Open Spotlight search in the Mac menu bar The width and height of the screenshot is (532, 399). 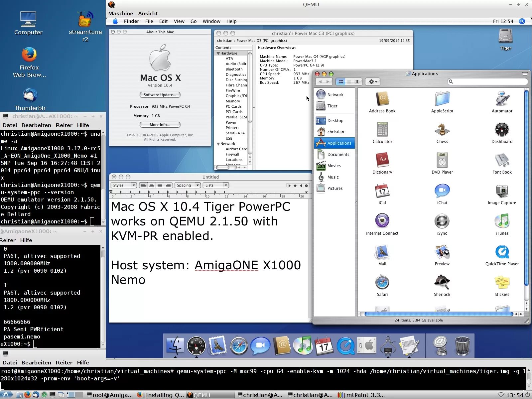pos(522,21)
